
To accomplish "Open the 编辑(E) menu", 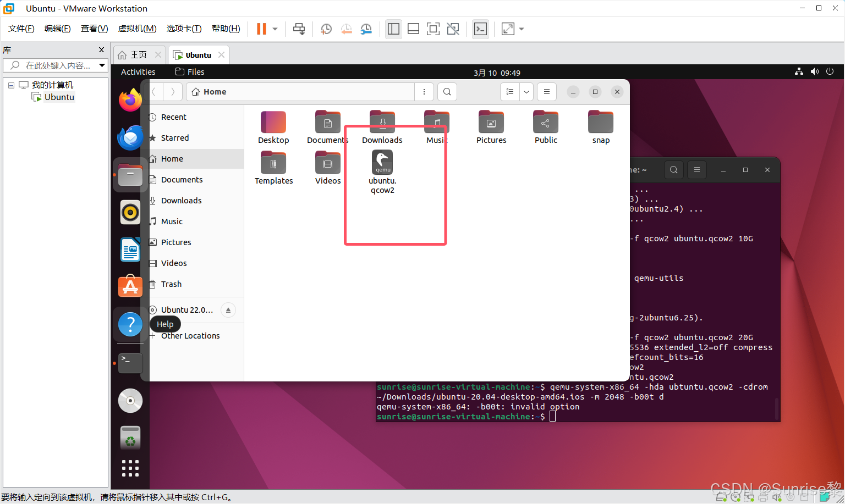I will click(x=58, y=29).
